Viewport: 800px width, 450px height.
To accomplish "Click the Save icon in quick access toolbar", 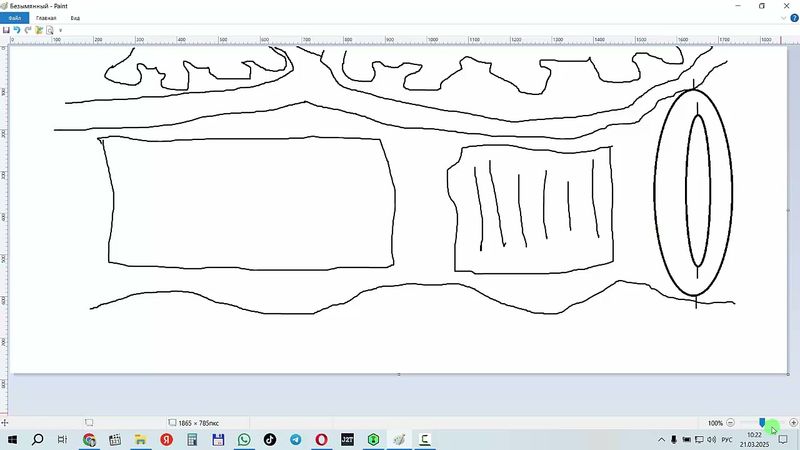I will [x=6, y=30].
